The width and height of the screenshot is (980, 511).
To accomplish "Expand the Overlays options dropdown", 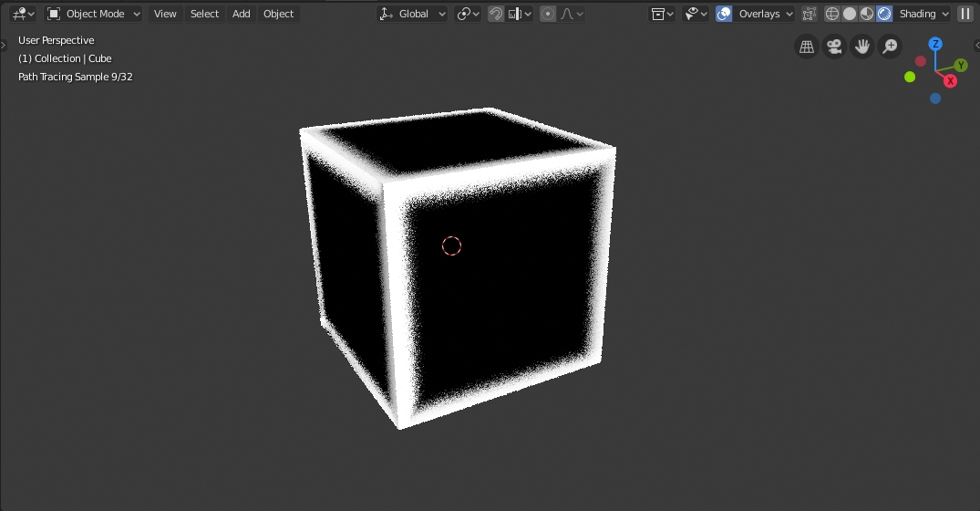I will pyautogui.click(x=764, y=14).
